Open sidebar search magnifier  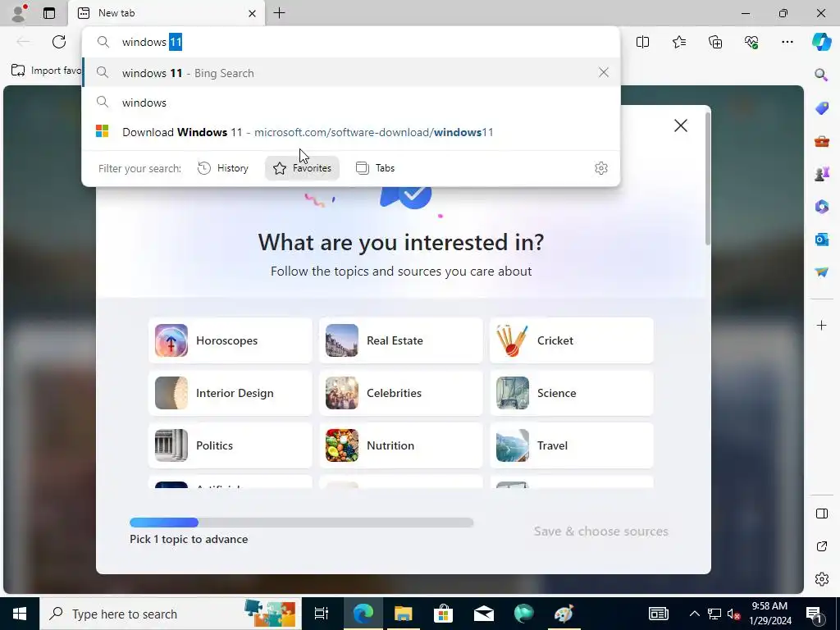(821, 75)
